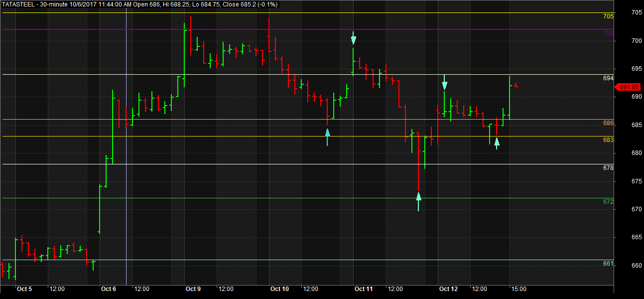The height and width of the screenshot is (299, 644).
Task: Click the 685 price axis value
Action: pyautogui.click(x=637, y=125)
